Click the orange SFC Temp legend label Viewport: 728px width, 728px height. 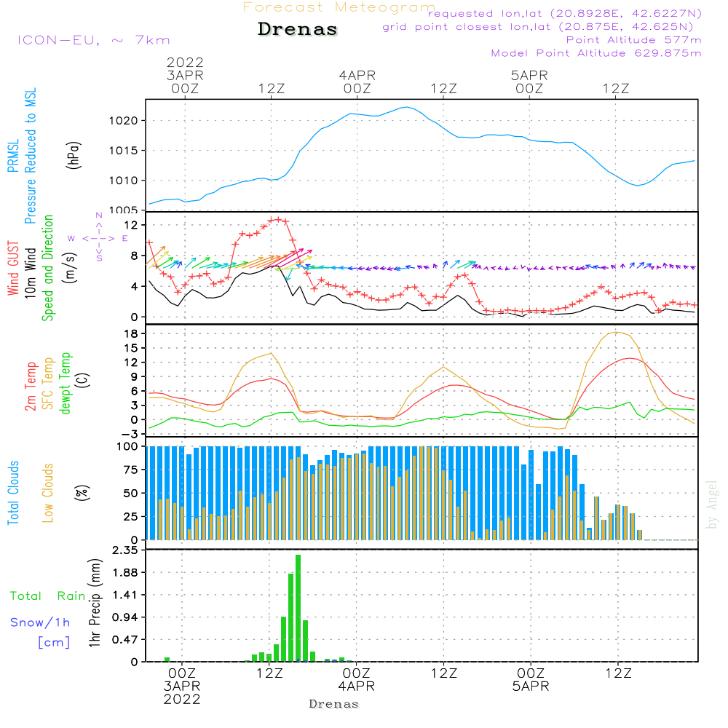(49, 381)
